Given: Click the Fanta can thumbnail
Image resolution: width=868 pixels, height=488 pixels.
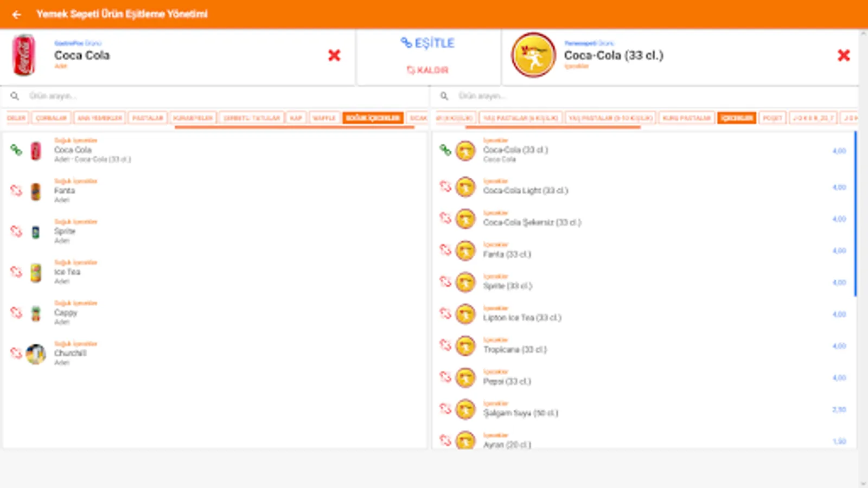Looking at the screenshot, I should [x=36, y=191].
